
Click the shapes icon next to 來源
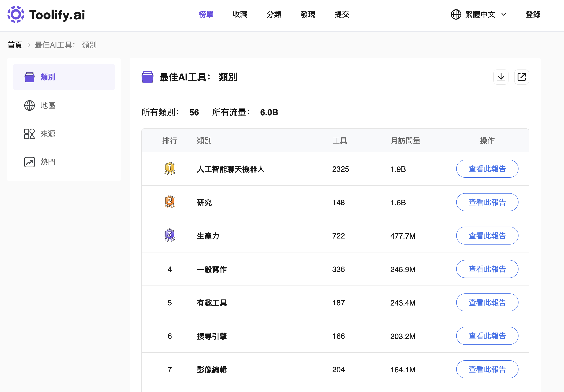29,134
